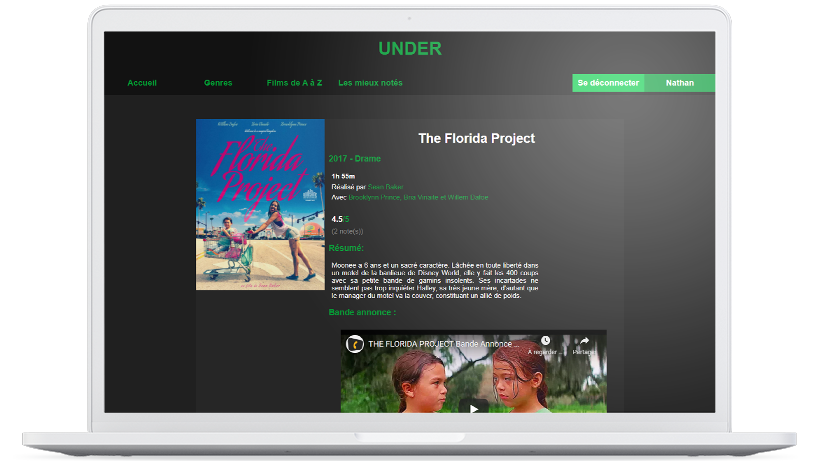Click the video title text in player
Image resolution: width=819 pixels, height=461 pixels.
[443, 344]
